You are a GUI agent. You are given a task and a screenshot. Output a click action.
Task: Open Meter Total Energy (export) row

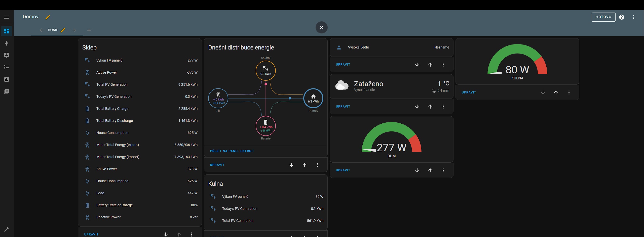click(x=140, y=145)
